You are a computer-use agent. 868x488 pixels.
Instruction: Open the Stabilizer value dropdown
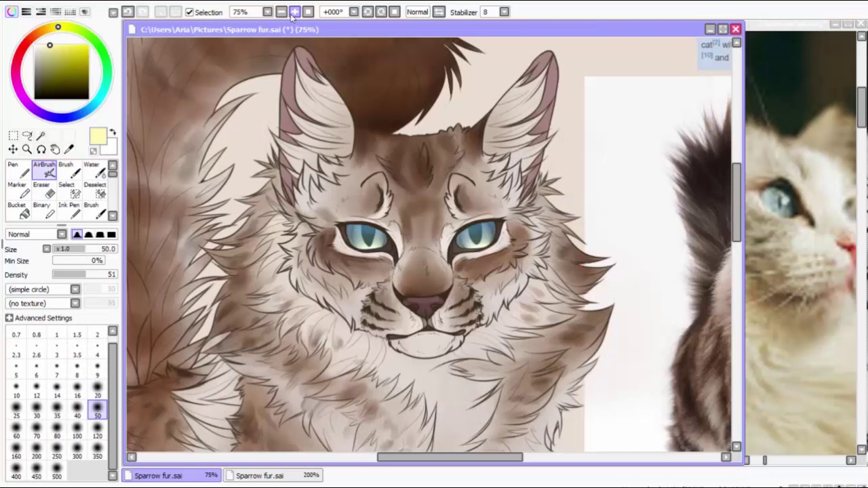point(504,12)
